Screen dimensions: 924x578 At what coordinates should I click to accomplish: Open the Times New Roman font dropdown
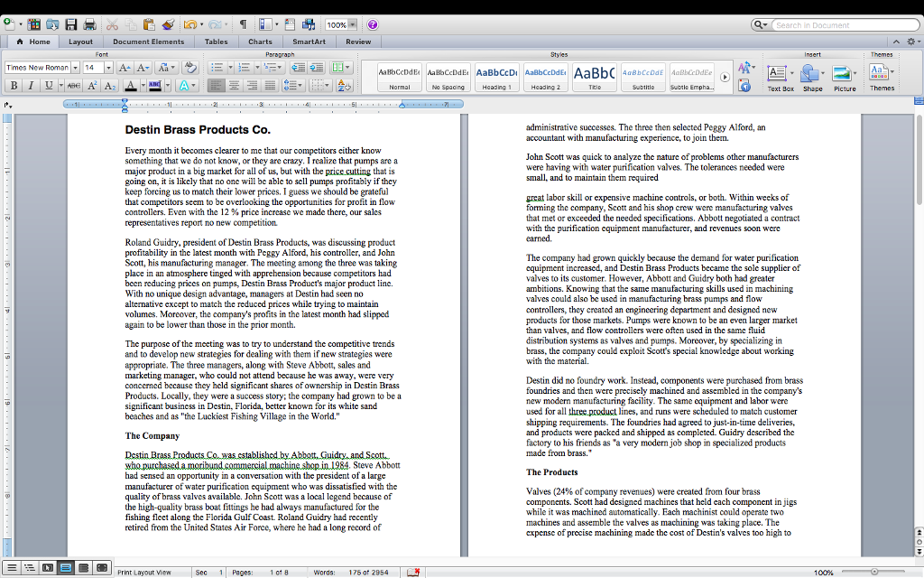click(x=76, y=68)
